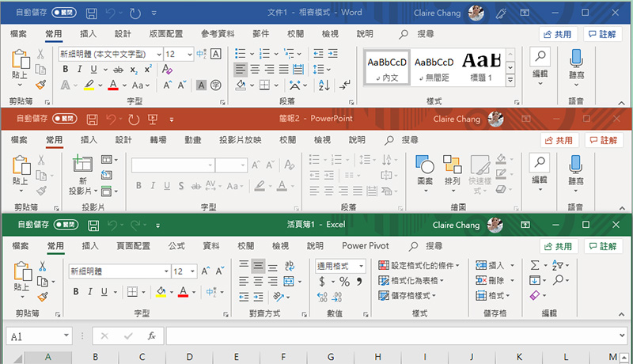This screenshot has width=633, height=364.
Task: Click Share button in Word
Action: (558, 34)
